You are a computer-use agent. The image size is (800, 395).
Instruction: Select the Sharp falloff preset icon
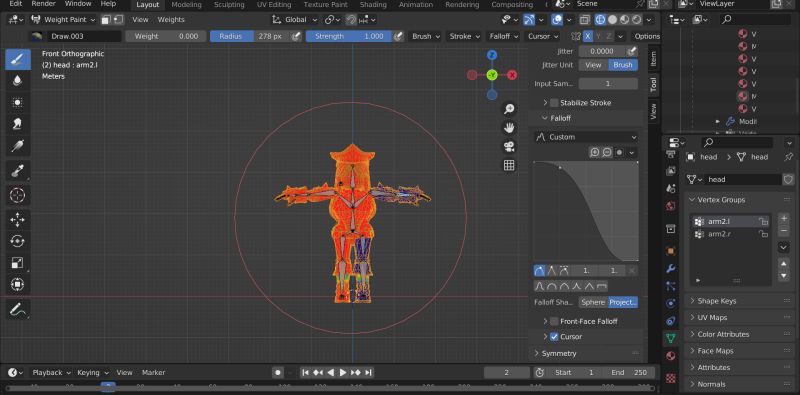click(x=577, y=286)
